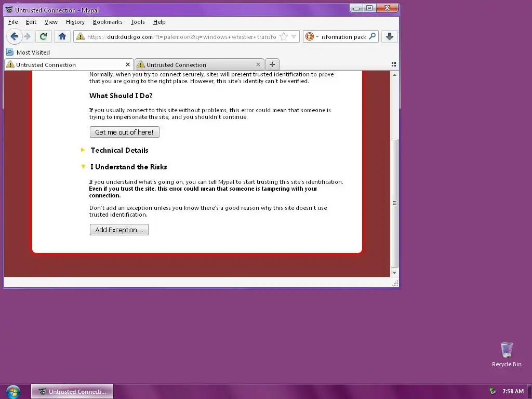Image resolution: width=532 pixels, height=399 pixels.
Task: Click the system tray notification icon
Action: [x=493, y=391]
